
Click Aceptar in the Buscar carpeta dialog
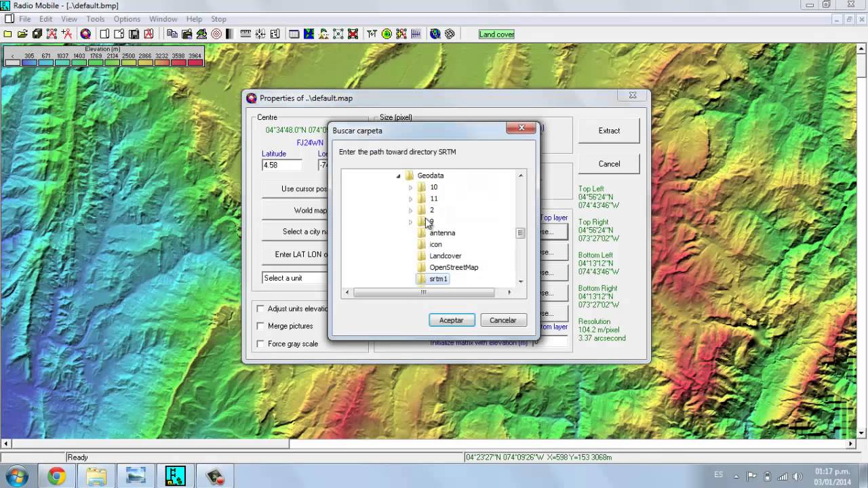click(x=452, y=320)
